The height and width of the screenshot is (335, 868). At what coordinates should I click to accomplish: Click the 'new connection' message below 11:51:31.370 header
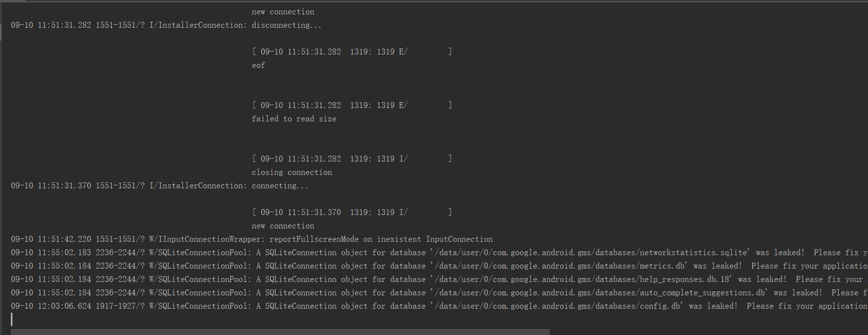pyautogui.click(x=283, y=226)
